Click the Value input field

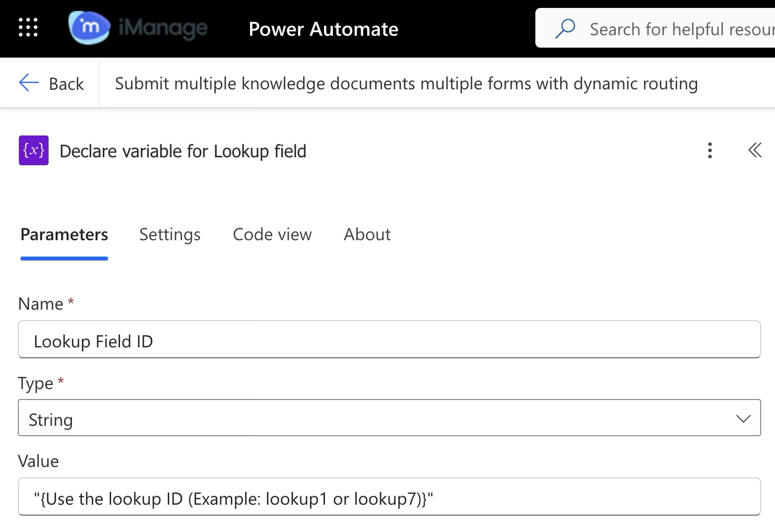(389, 497)
